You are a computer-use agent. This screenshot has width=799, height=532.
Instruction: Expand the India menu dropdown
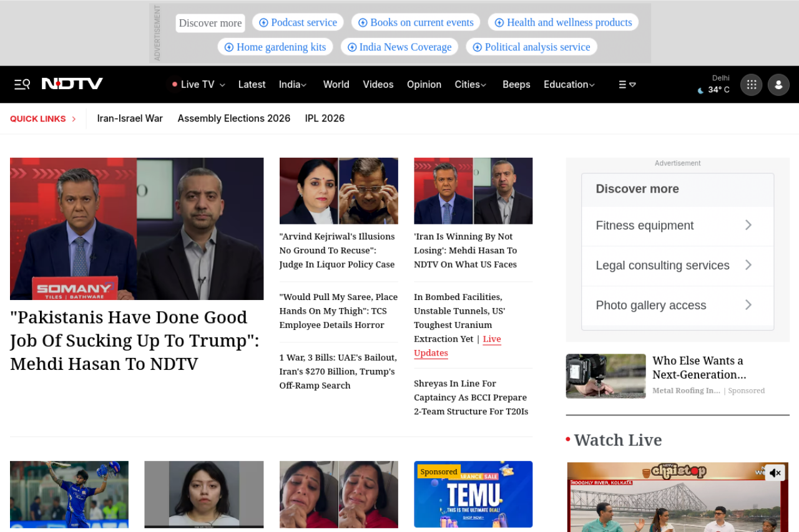[x=304, y=85]
